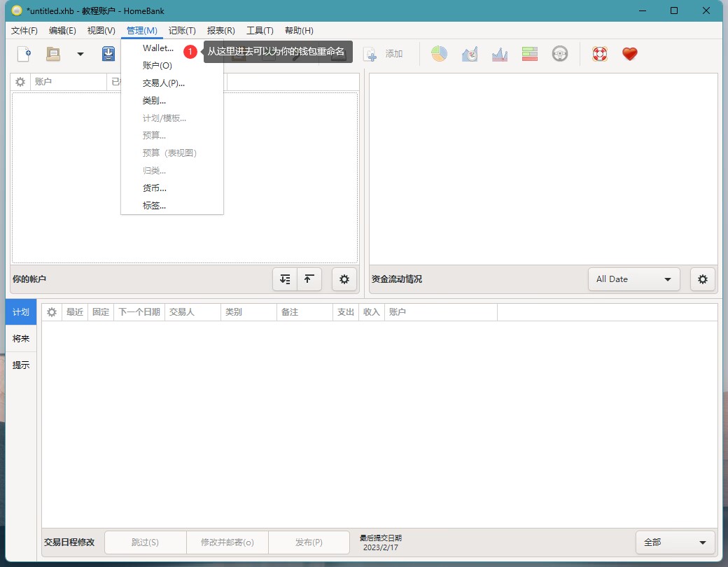
Task: Select Wallet... from the 管理 menu
Action: coord(158,48)
